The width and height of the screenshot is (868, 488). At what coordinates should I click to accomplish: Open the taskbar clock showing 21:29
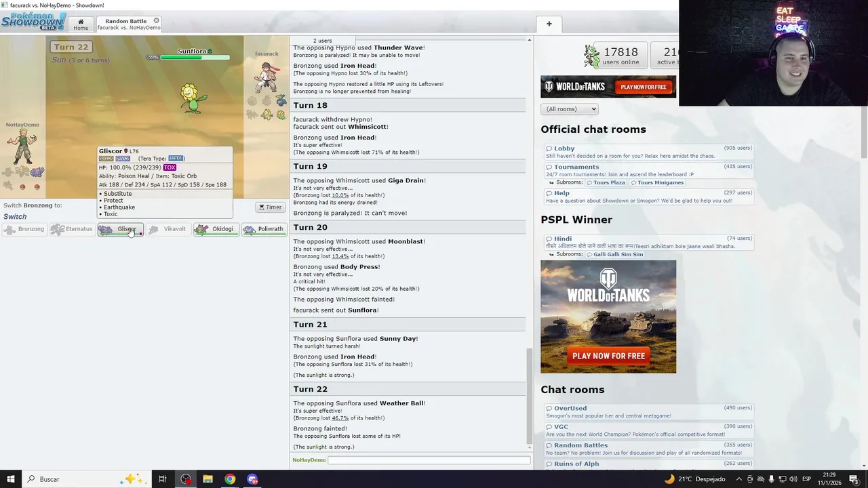coord(830,479)
